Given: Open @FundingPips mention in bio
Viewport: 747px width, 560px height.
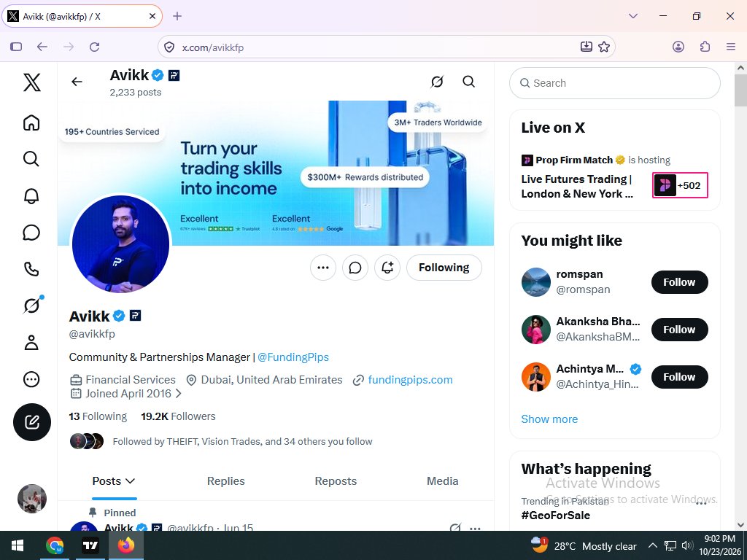Looking at the screenshot, I should coord(293,357).
